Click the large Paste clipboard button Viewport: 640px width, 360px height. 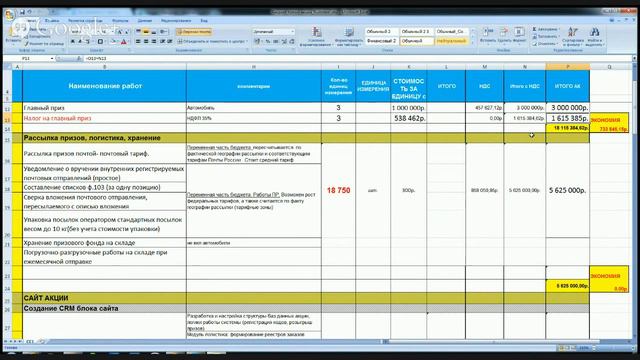click(12, 35)
